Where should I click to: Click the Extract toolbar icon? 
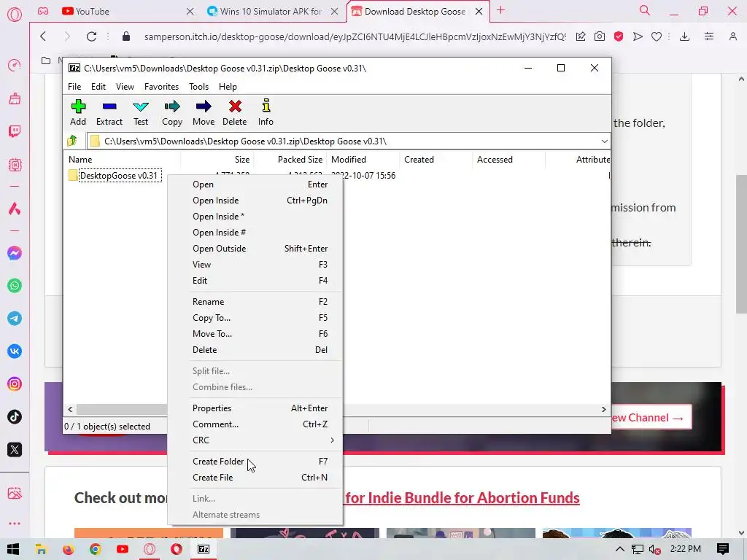pyautogui.click(x=109, y=112)
